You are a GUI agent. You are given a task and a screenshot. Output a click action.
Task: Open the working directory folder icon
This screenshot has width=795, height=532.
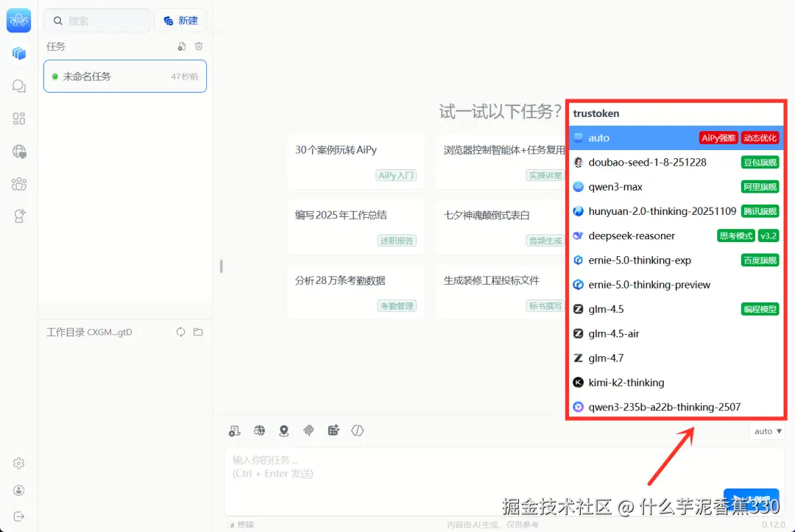pyautogui.click(x=198, y=332)
